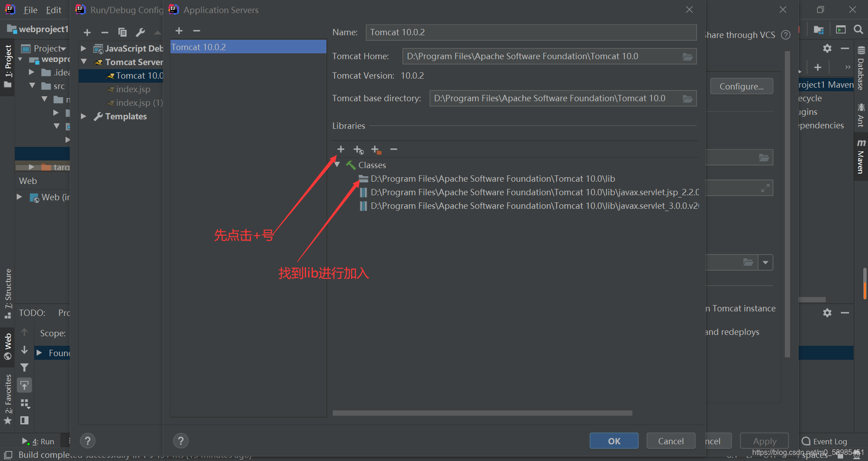
Task: Click Cancel in Application Servers dialog
Action: point(670,441)
